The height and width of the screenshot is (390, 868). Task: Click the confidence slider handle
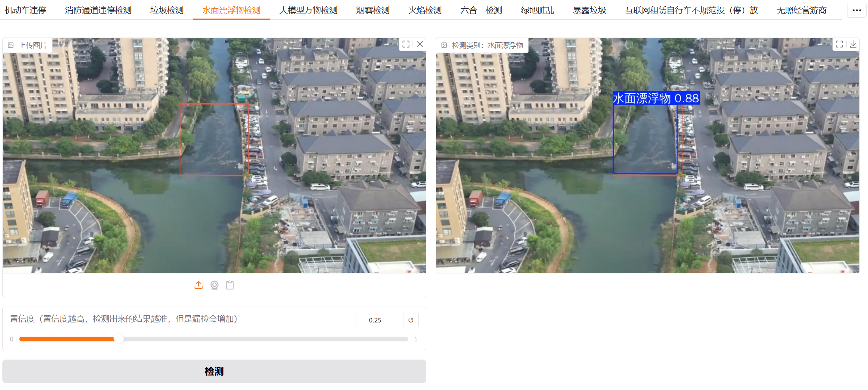[x=118, y=339]
